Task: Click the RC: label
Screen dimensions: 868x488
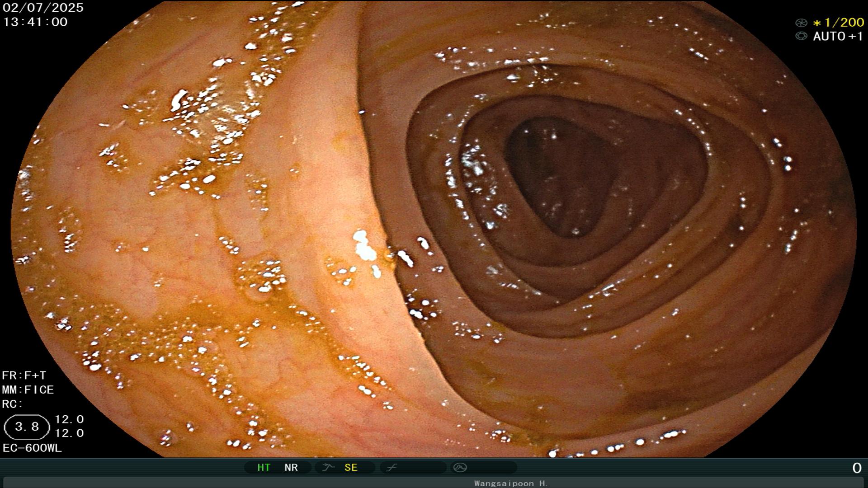Action: click(12, 404)
